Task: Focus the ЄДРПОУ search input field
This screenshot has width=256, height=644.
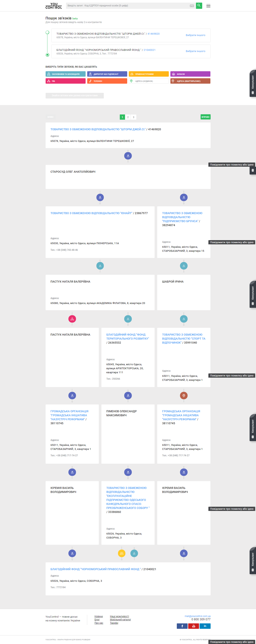Action: (x=127, y=5)
